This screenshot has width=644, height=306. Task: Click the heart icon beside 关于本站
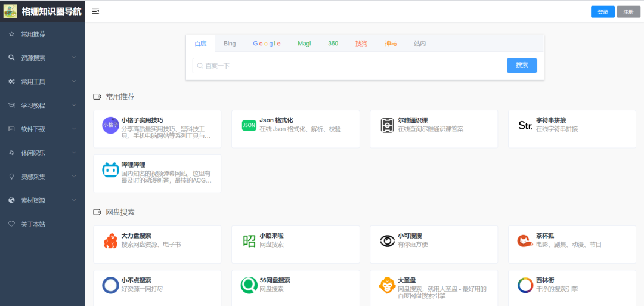point(11,224)
